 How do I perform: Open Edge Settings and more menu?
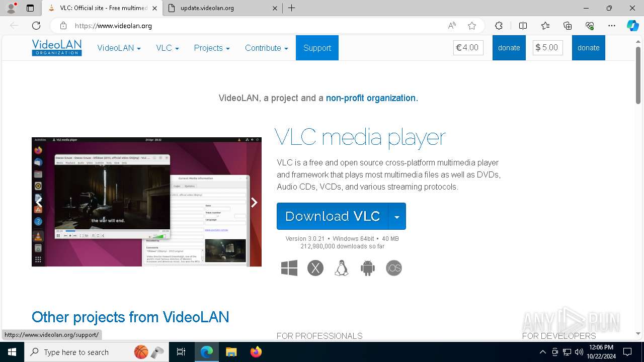[612, 26]
